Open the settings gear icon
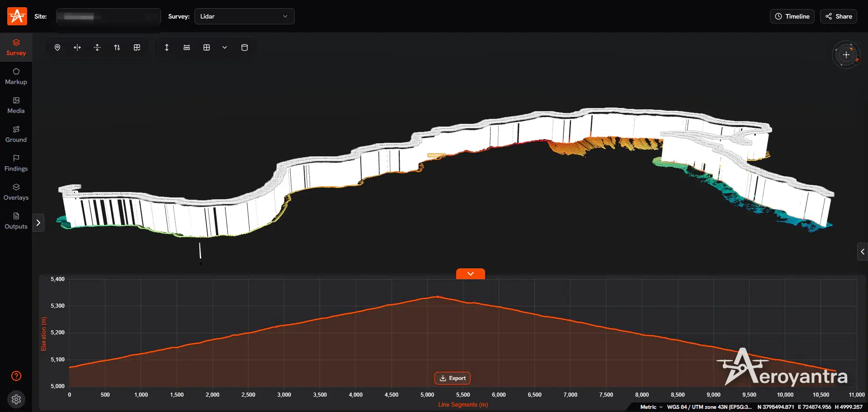Screen dimensions: 868x412 tap(16, 399)
